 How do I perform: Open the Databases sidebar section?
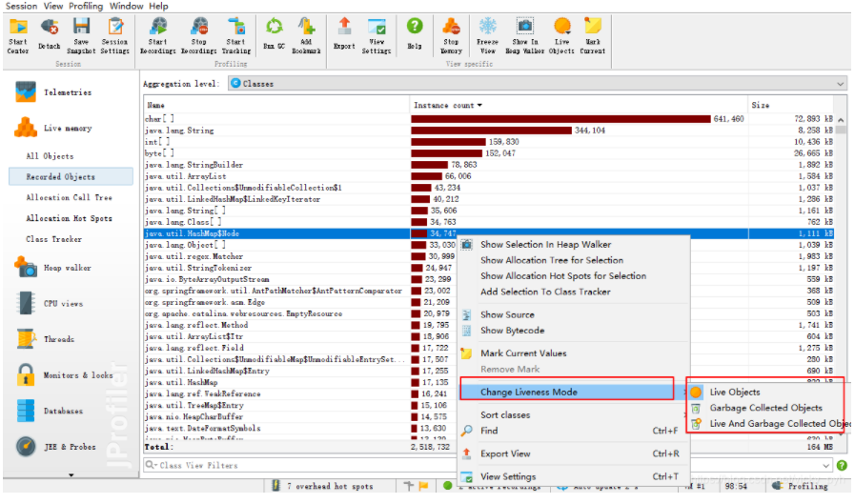[49, 411]
